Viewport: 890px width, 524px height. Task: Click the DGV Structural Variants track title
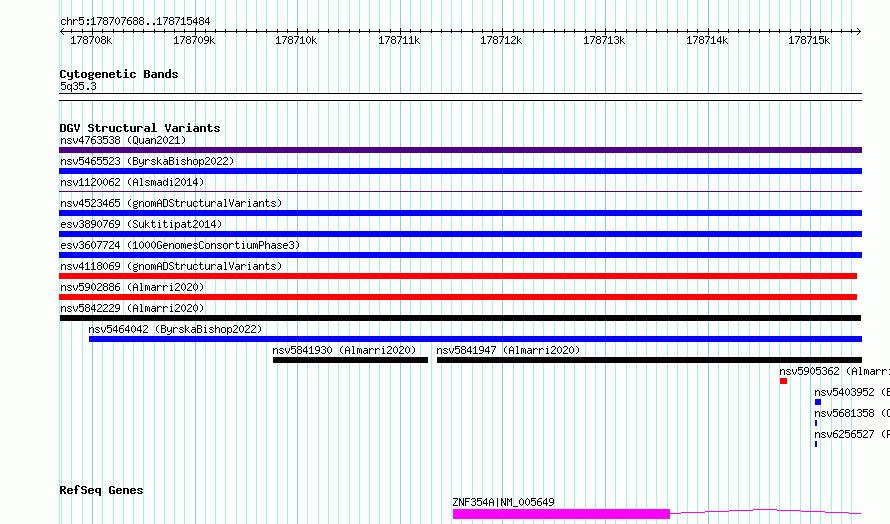tap(140, 128)
